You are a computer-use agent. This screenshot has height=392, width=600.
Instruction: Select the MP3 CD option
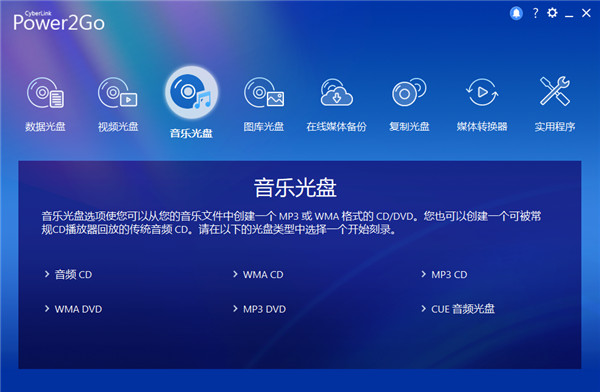449,274
